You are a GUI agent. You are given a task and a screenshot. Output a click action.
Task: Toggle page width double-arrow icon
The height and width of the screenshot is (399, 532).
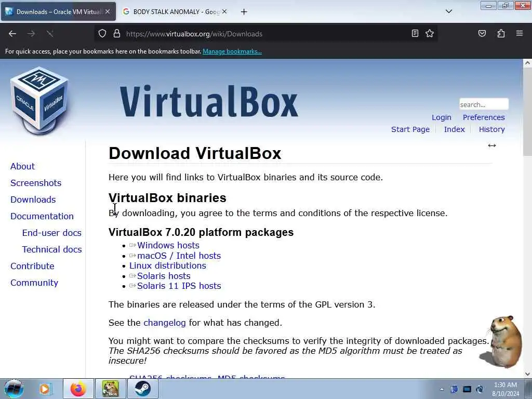491,145
